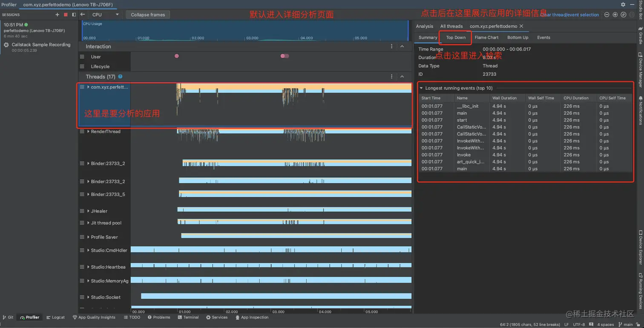Expand the Binder:23733_5 thread row

click(88, 195)
